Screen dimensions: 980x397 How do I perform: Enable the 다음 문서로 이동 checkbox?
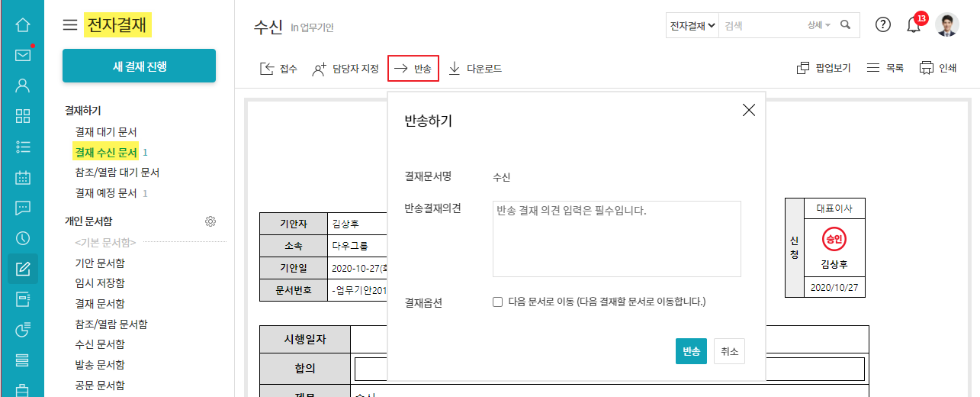[x=498, y=302]
